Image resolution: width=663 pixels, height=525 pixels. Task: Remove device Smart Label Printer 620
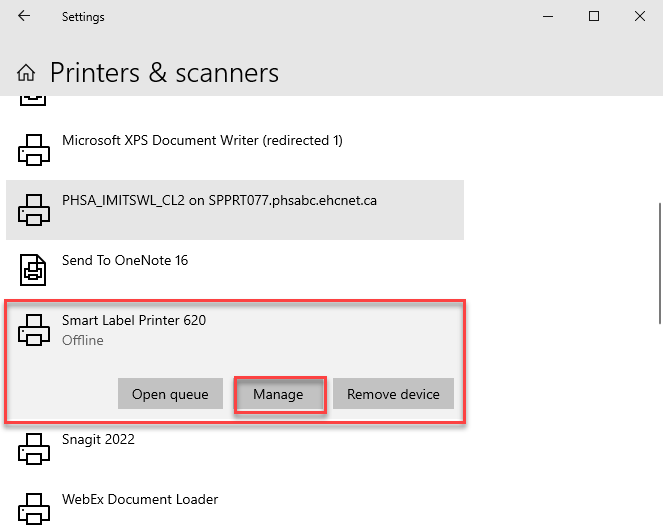tap(393, 394)
